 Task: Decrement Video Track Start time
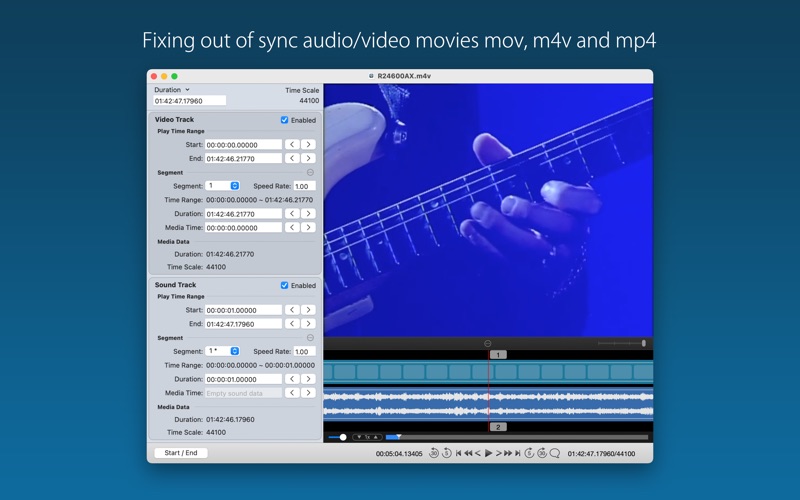pyautogui.click(x=292, y=144)
